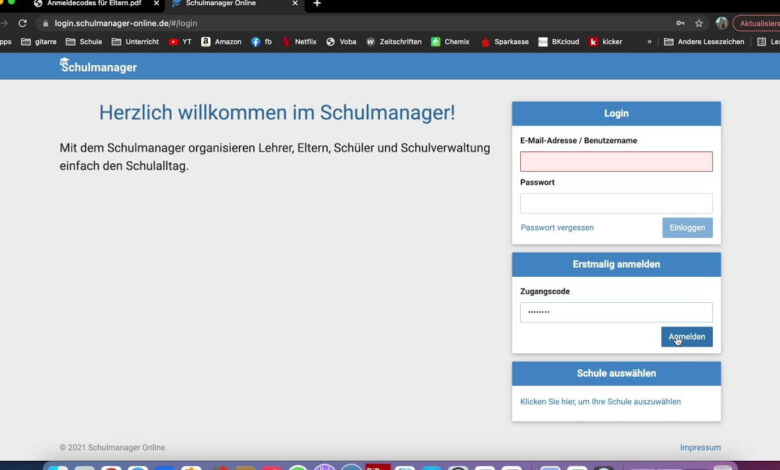Open Andere Lesezeichen folder
This screenshot has height=470, width=780.
(x=704, y=42)
